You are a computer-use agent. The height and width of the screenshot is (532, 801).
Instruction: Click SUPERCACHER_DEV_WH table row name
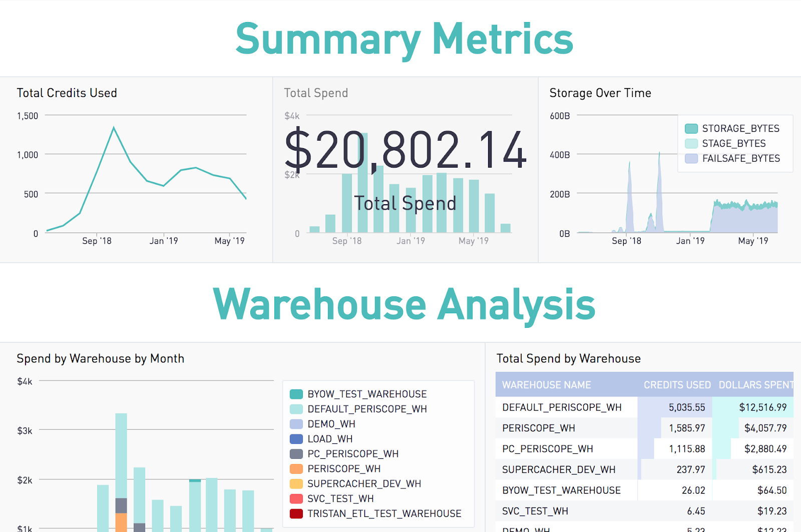click(x=559, y=470)
